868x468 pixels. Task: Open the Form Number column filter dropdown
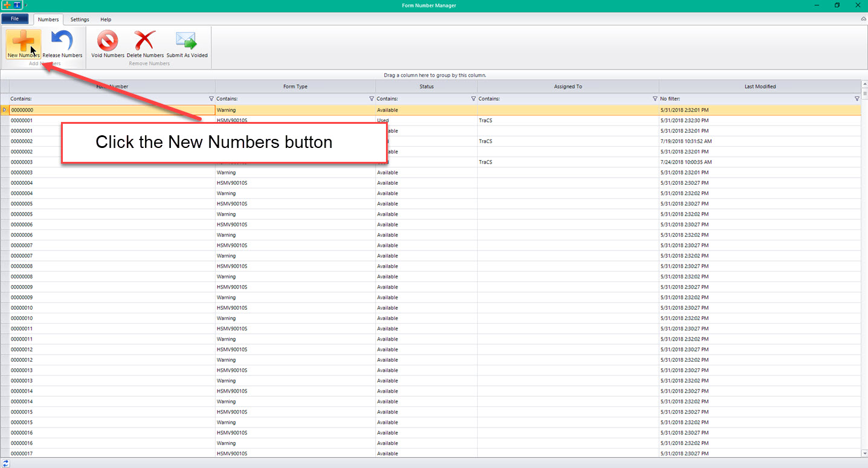pyautogui.click(x=211, y=98)
